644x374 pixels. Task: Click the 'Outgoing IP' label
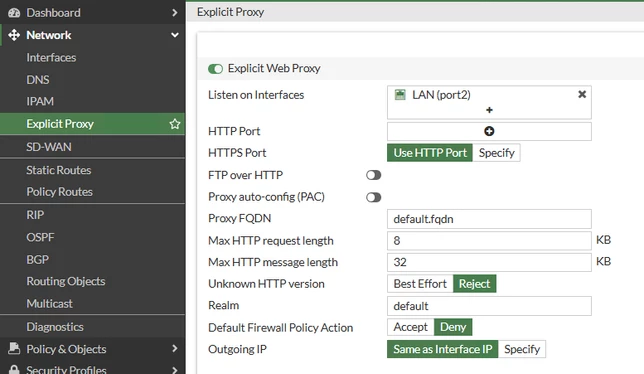click(x=237, y=349)
